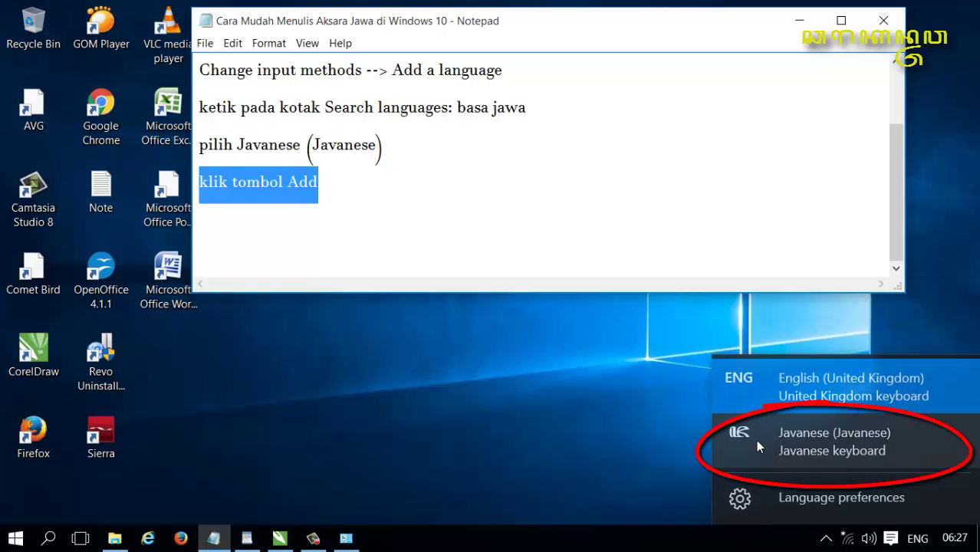Open Revo Uninstaller

tap(100, 348)
